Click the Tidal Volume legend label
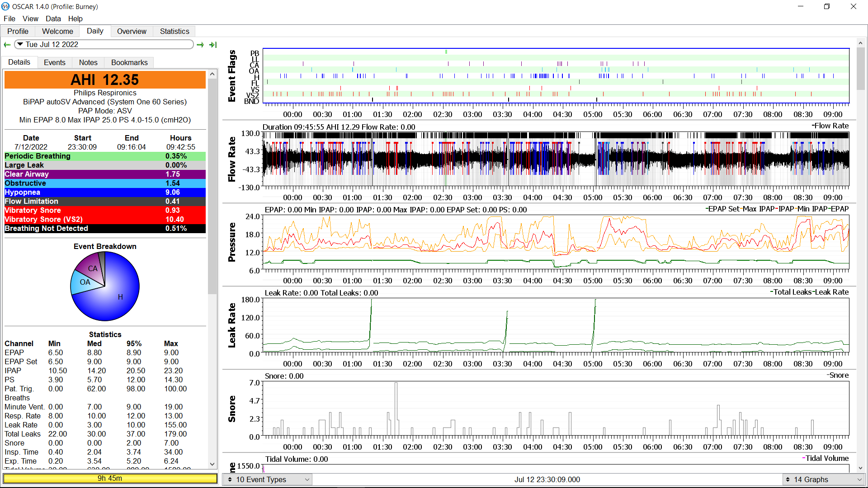The height and width of the screenshot is (488, 868). coord(826,458)
